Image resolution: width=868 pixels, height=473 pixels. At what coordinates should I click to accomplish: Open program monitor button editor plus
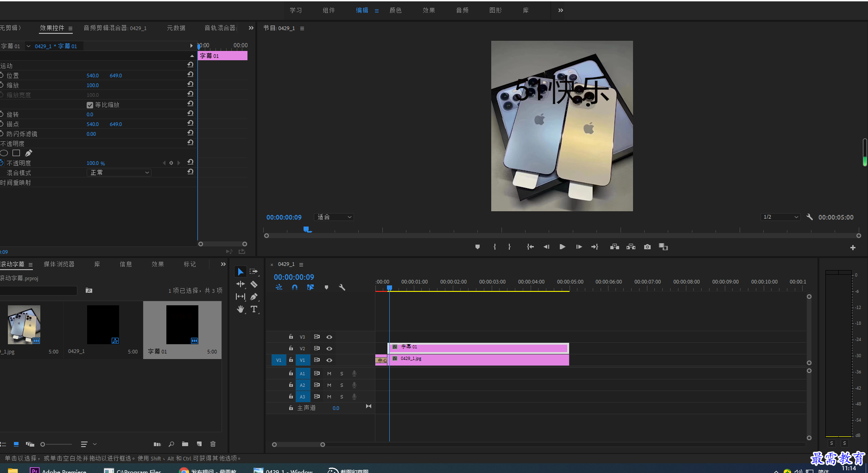click(x=853, y=248)
